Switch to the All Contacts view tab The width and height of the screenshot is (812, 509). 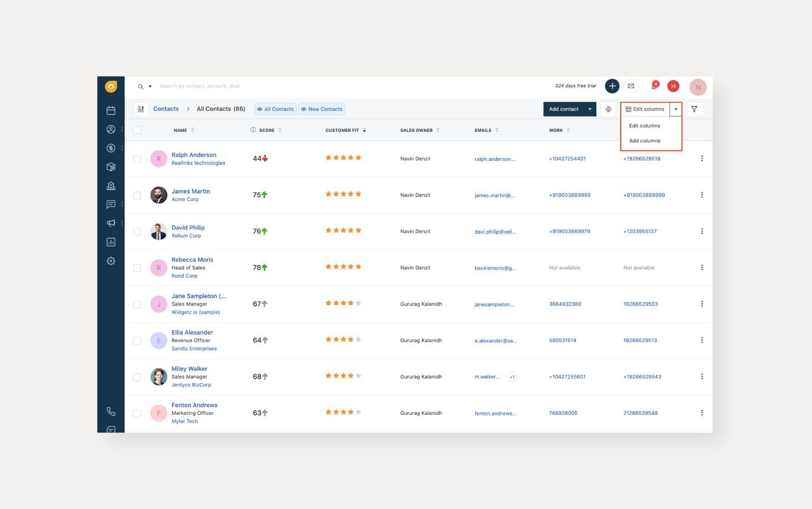click(275, 109)
